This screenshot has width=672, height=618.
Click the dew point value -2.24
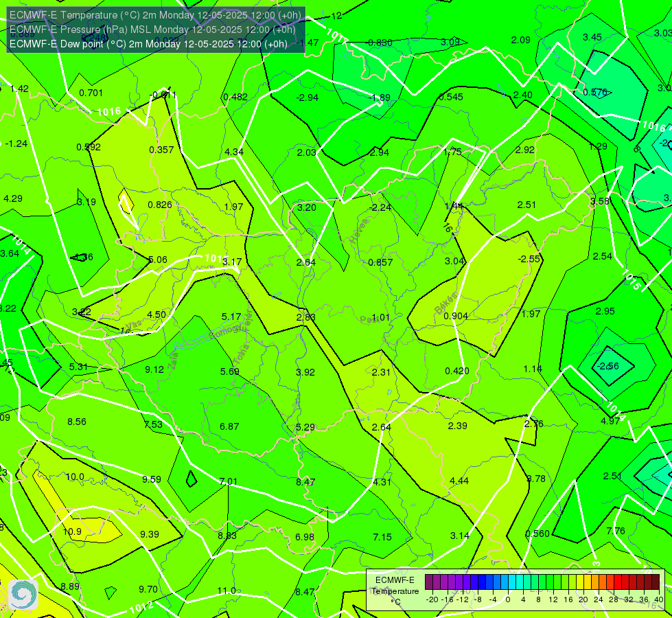pos(380,207)
